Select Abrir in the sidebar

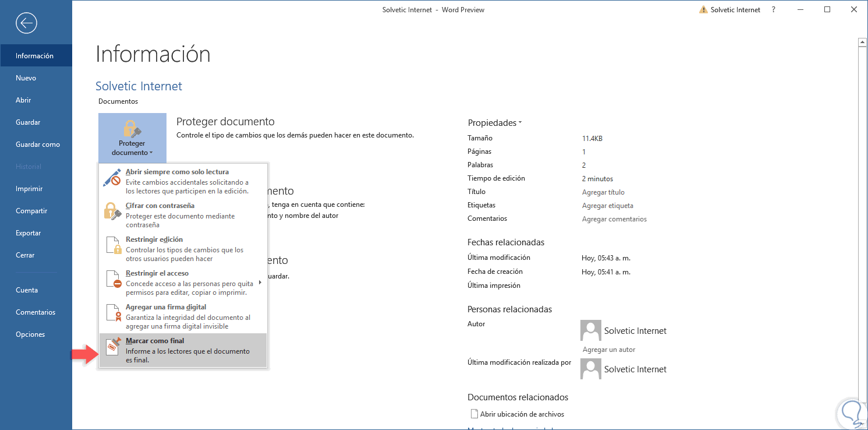(x=36, y=100)
